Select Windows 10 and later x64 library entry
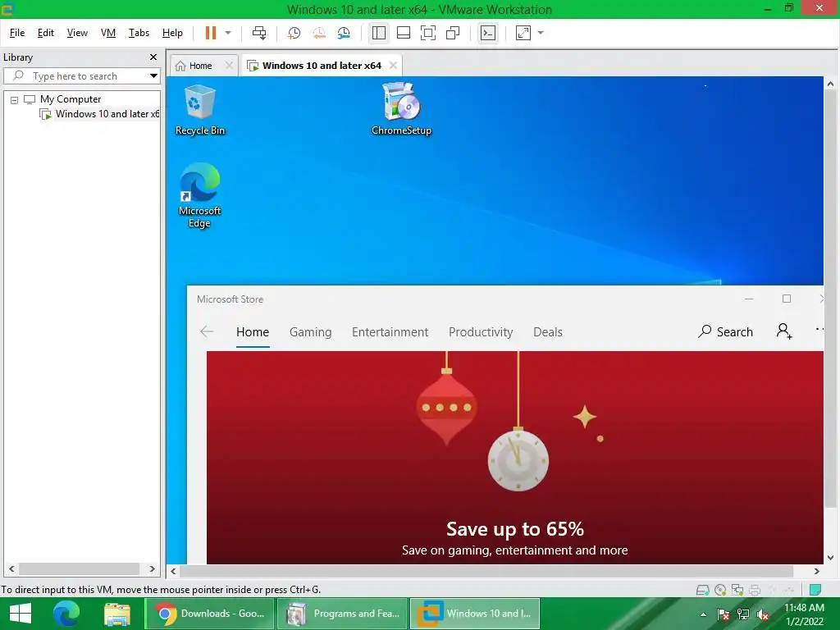 (x=107, y=114)
